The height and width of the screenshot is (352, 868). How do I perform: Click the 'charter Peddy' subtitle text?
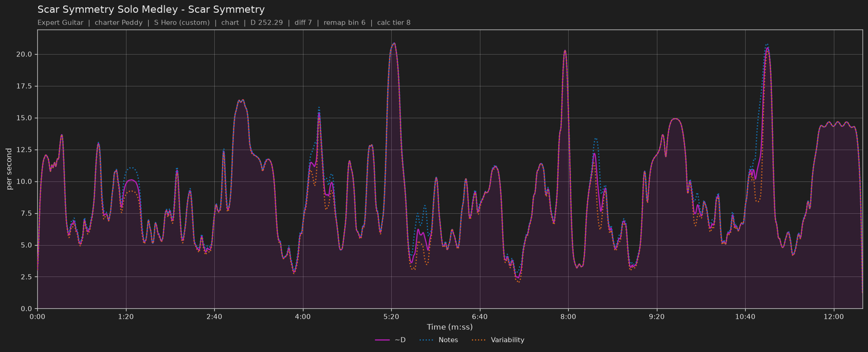[119, 22]
